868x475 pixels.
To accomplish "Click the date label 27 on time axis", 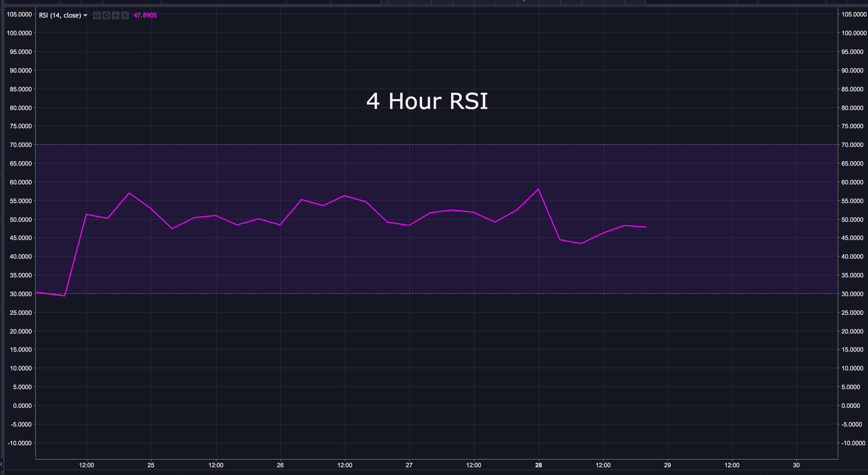I will click(x=409, y=465).
